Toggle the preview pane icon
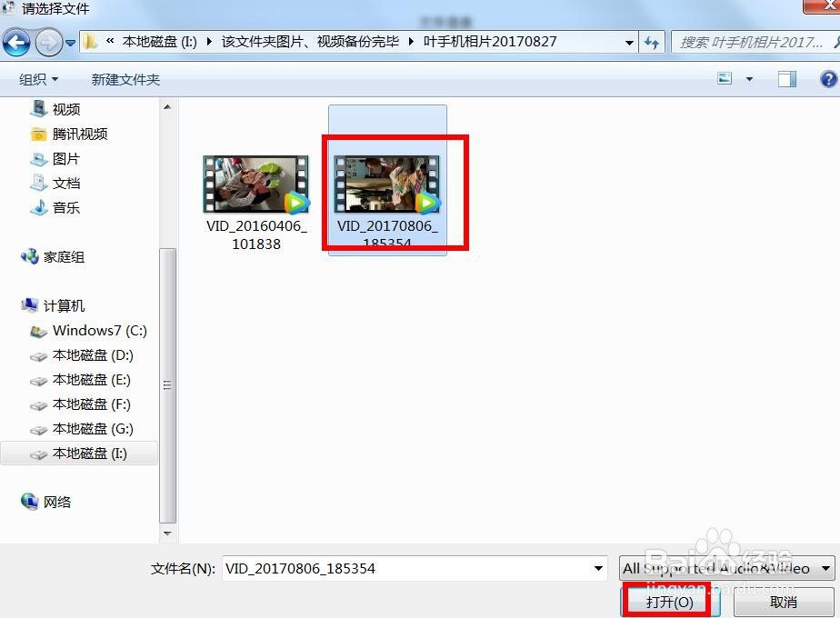840x618 pixels. tap(787, 79)
